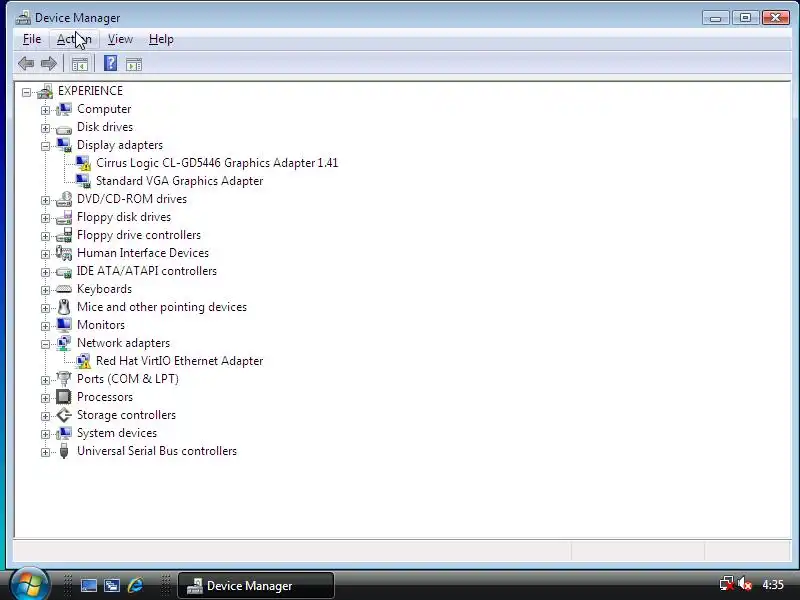Open the Windows Start orb
This screenshot has width=800, height=600.
pyautogui.click(x=29, y=585)
